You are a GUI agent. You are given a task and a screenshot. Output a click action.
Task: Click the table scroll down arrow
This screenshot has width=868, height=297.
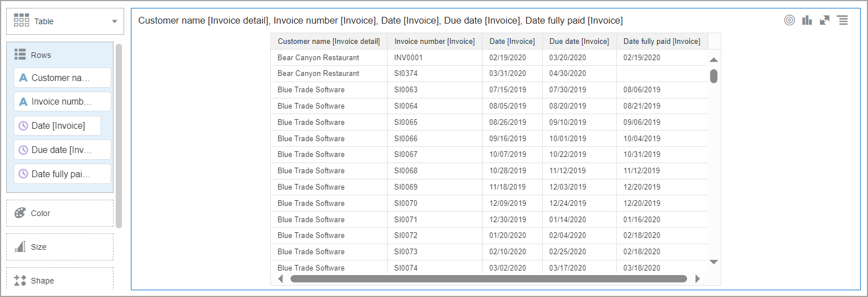point(714,262)
